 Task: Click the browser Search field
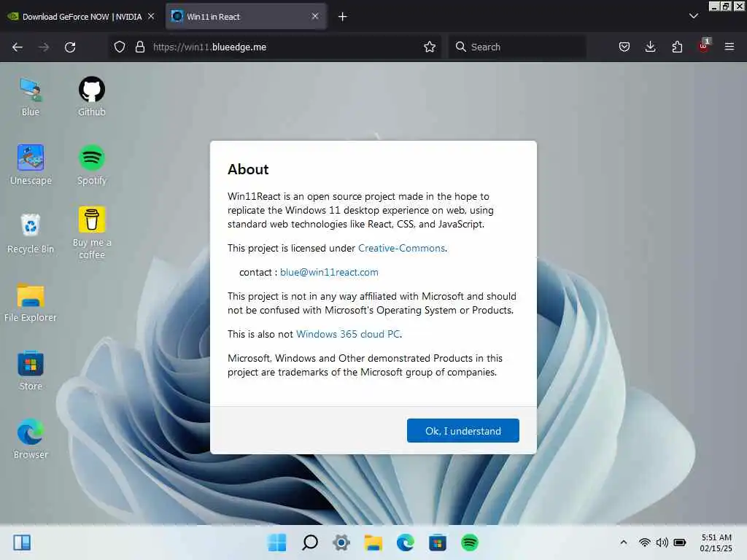click(x=517, y=47)
